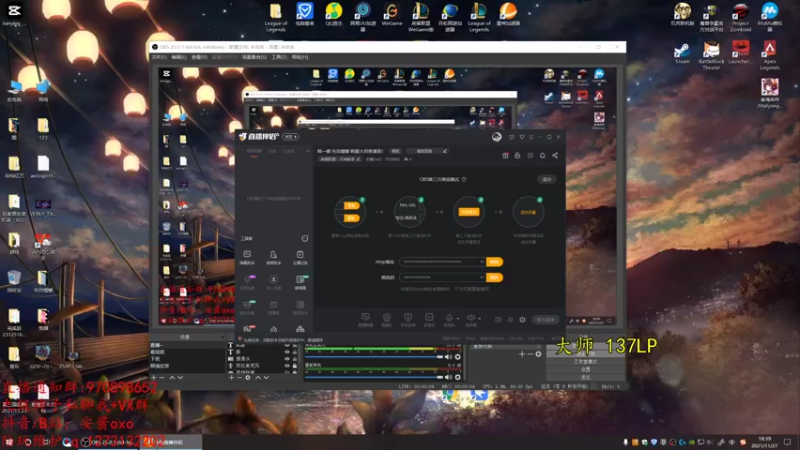The width and height of the screenshot is (800, 450).
Task: Toggle visibility eye of 摄像头 source
Action: tap(287, 359)
